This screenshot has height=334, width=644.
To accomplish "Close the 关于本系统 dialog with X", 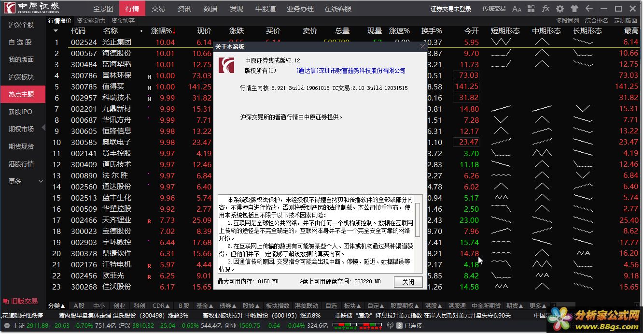I will 423,46.
